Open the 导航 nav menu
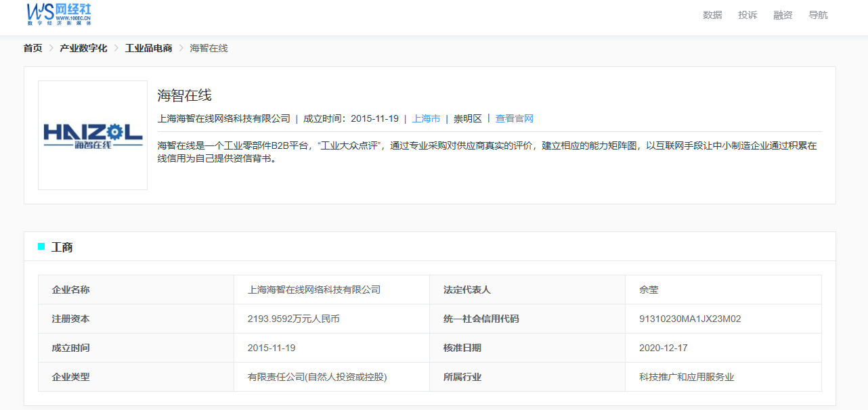The width and height of the screenshot is (868, 410). point(818,15)
